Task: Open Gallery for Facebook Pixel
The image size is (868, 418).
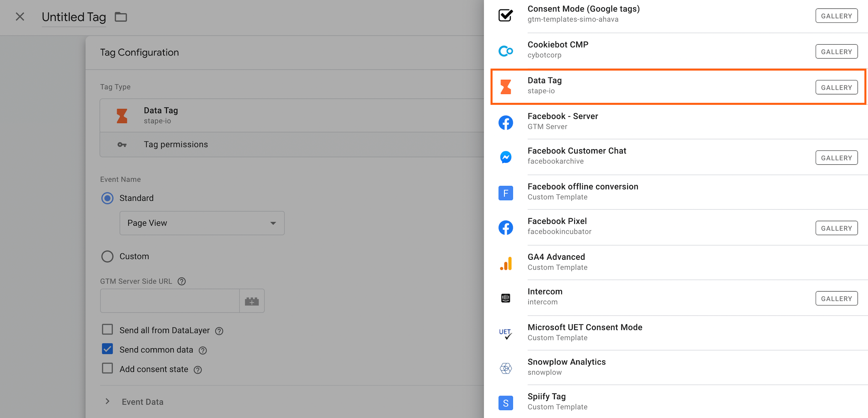Action: (x=836, y=228)
